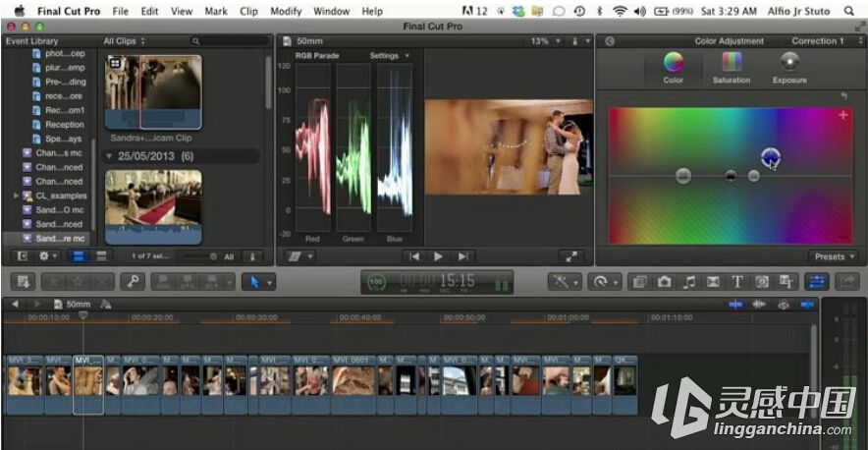Click the Import Media toolbar icon
This screenshot has width=868, height=450.
(24, 282)
